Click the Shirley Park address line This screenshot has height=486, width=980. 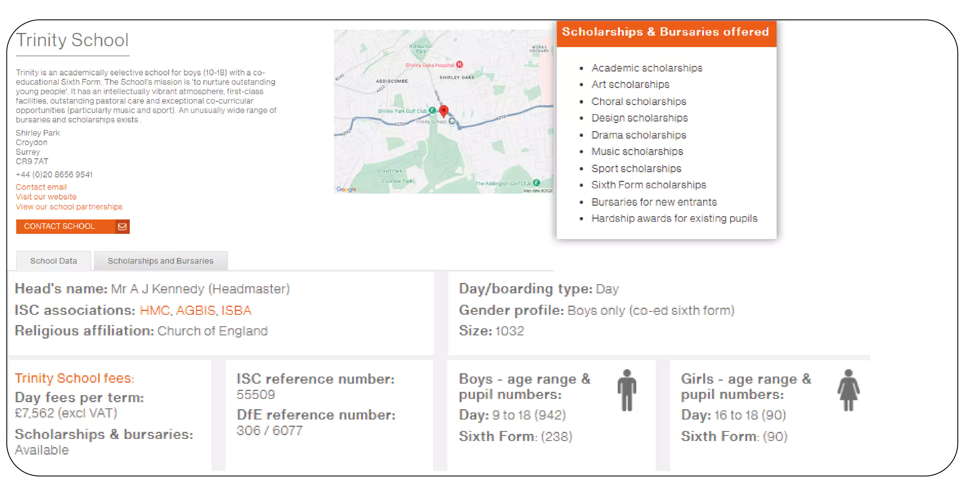tap(38, 133)
